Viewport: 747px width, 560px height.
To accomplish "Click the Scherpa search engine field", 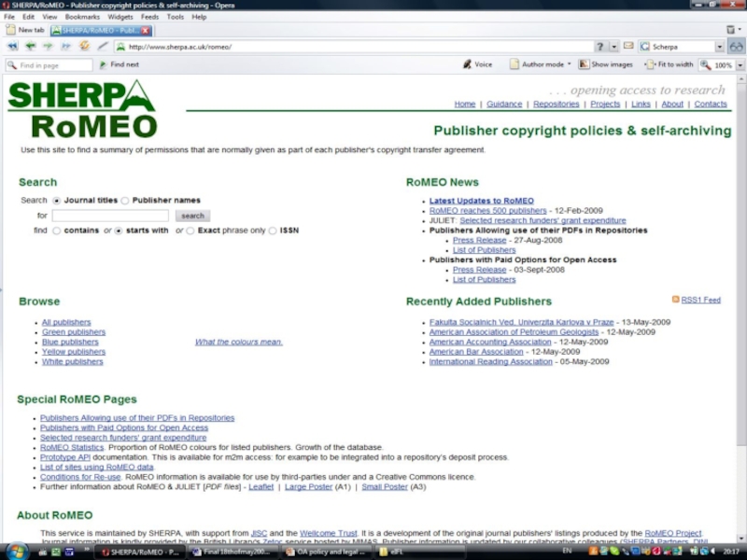I will coord(682,47).
